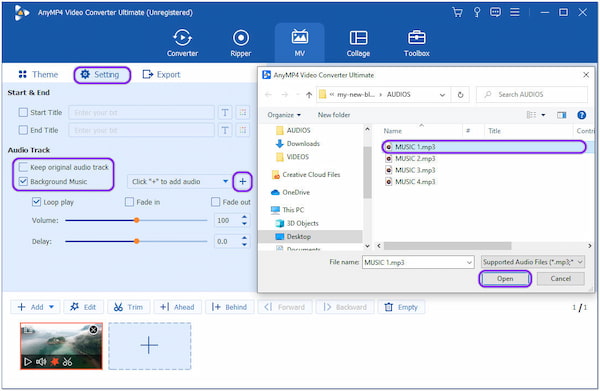Open the Toolbox tab
The image size is (600, 391).
[x=417, y=43]
